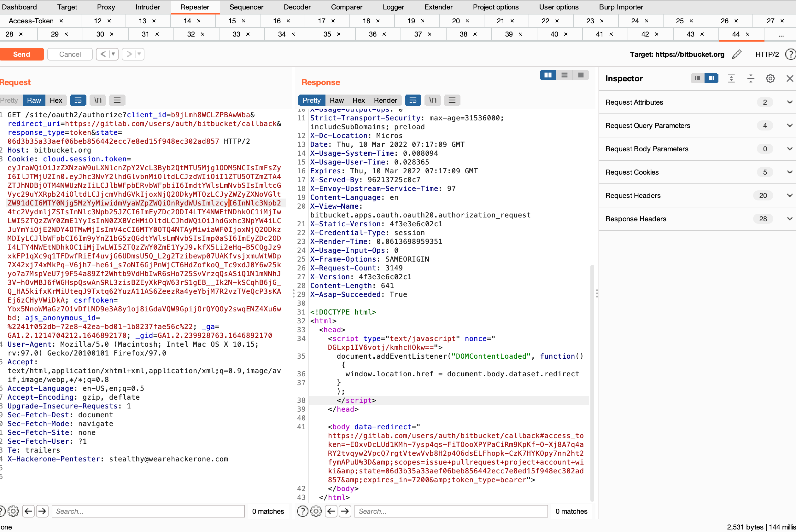Click the edit target pencil icon
The image size is (796, 532).
(737, 54)
